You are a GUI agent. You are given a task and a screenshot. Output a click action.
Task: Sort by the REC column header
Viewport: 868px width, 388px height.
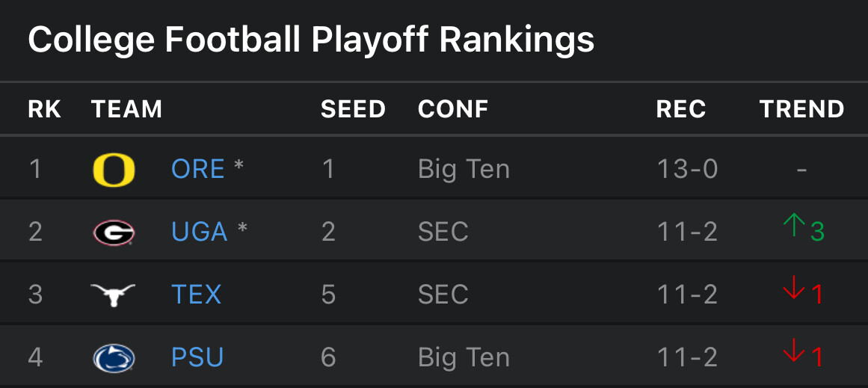pos(681,109)
